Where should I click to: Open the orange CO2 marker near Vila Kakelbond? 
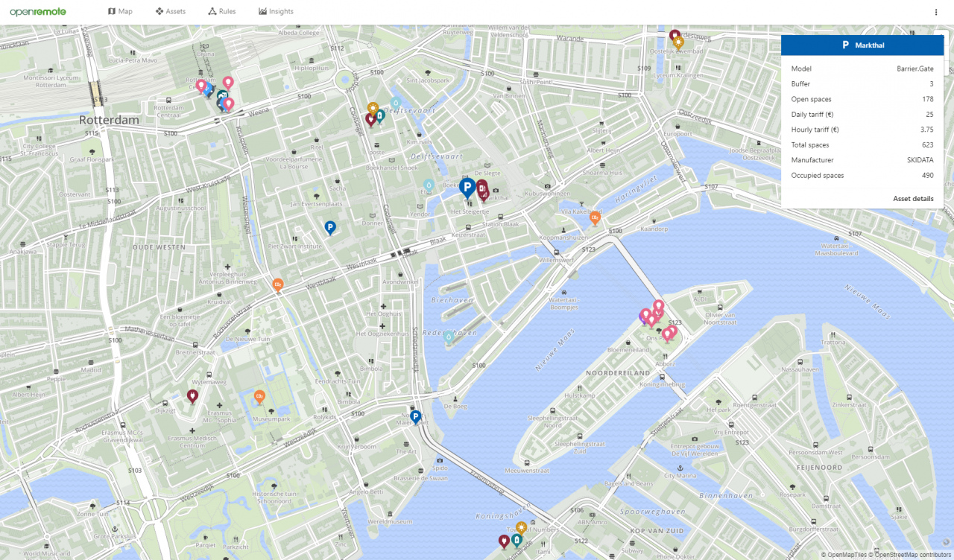tap(595, 217)
